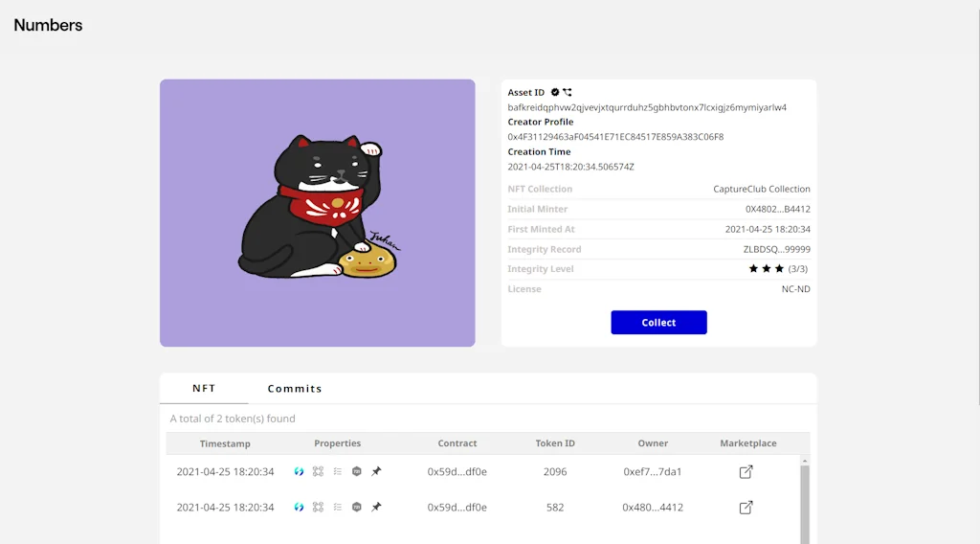980x544 pixels.
Task: Click the 721 hexagon icon in token 2096 row
Action: point(357,471)
